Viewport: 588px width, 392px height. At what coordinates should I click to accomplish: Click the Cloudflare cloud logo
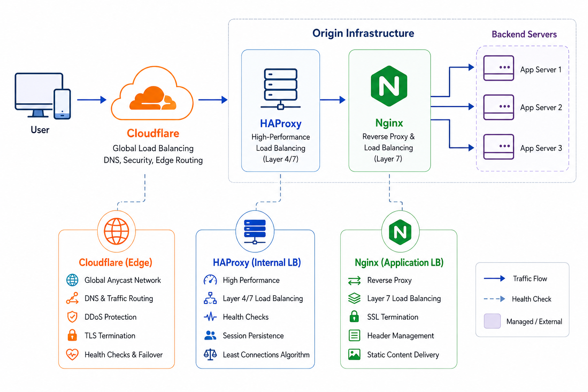(x=152, y=93)
